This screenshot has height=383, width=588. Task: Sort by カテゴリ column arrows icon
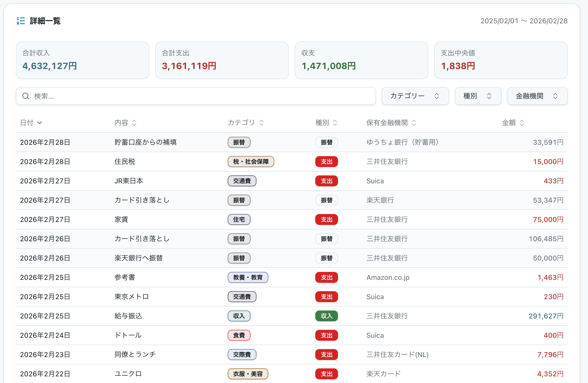point(261,123)
